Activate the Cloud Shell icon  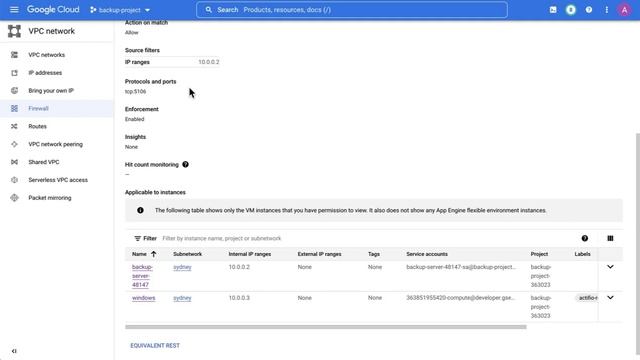[x=553, y=10]
